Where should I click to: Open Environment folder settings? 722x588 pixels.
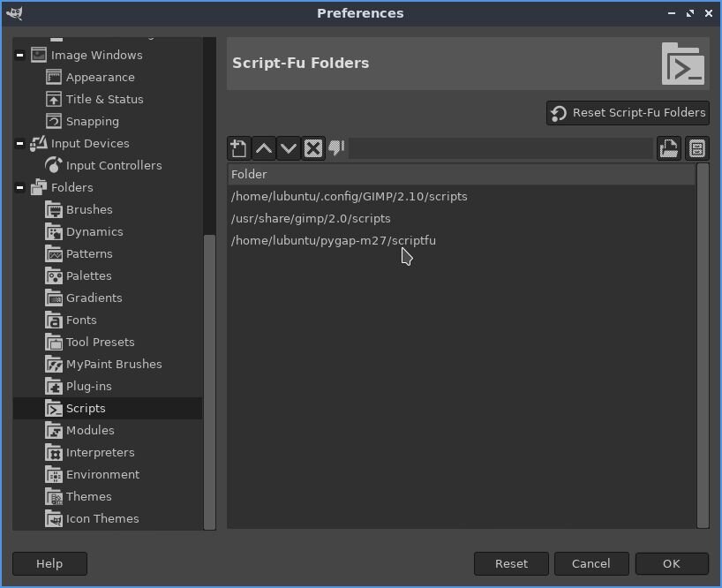click(102, 475)
